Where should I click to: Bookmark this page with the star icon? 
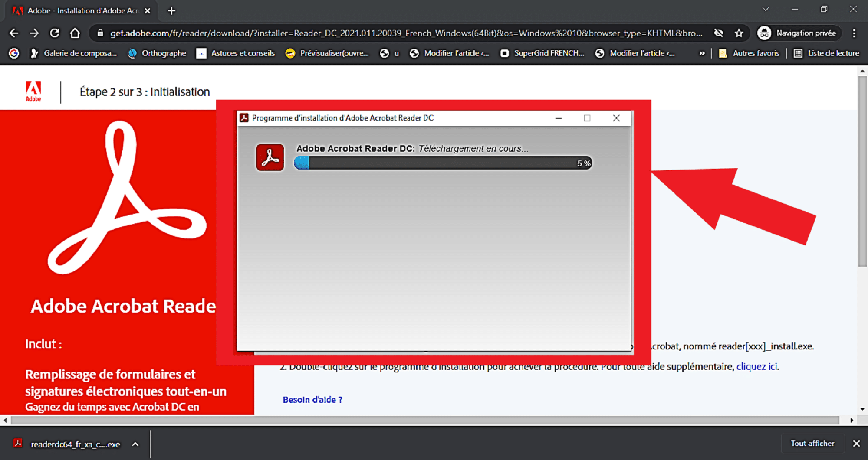(x=739, y=33)
